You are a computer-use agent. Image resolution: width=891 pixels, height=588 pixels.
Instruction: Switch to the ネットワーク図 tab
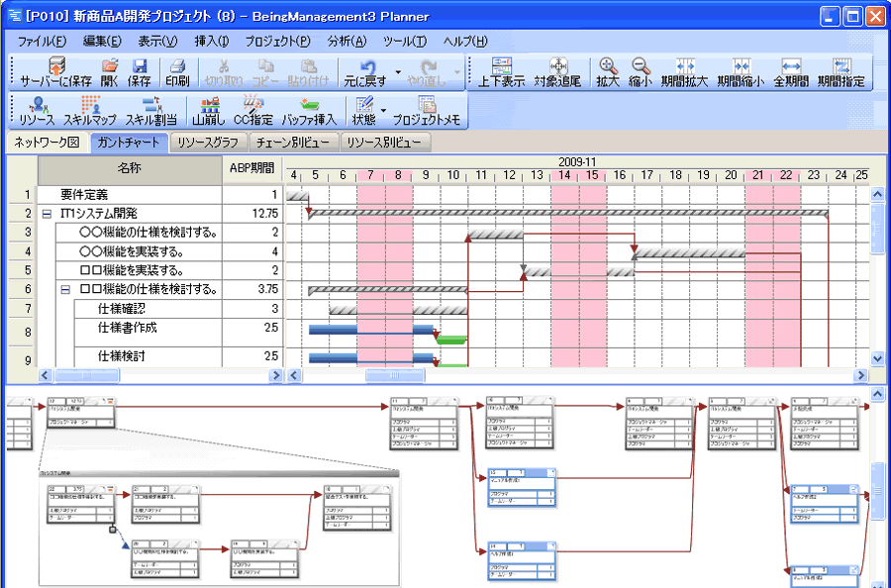(48, 142)
